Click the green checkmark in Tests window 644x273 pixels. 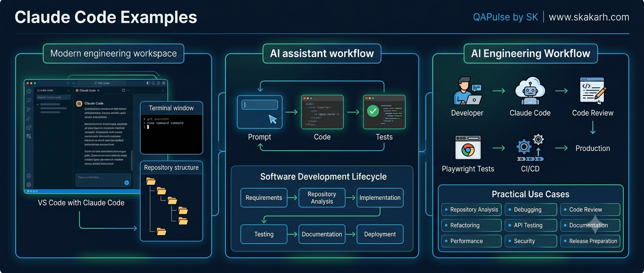[373, 110]
